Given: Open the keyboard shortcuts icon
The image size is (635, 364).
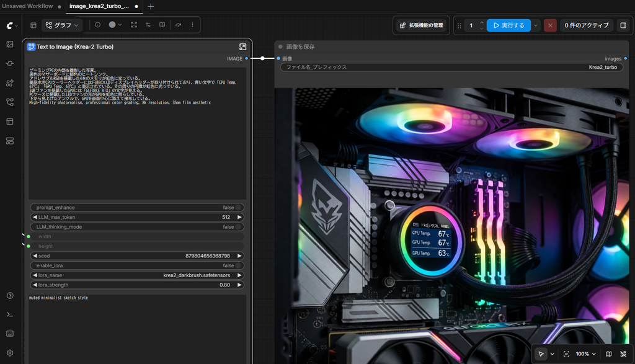Looking at the screenshot, I should (10, 334).
